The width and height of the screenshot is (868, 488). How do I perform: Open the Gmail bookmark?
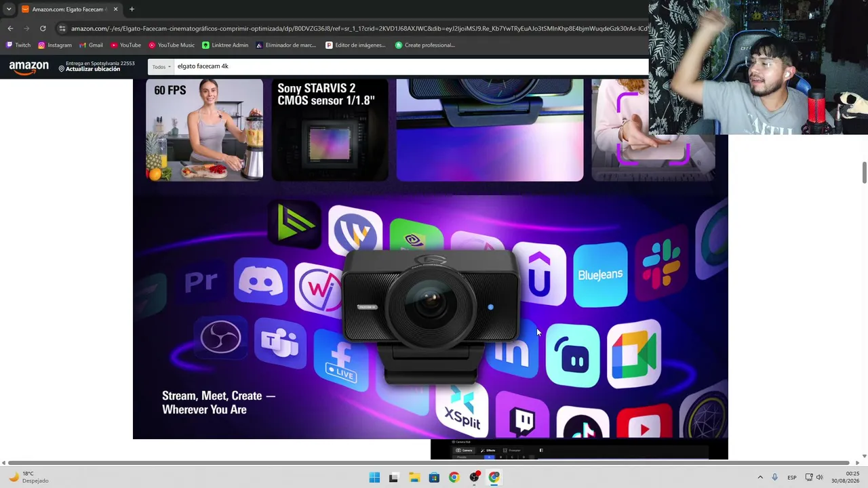(91, 45)
